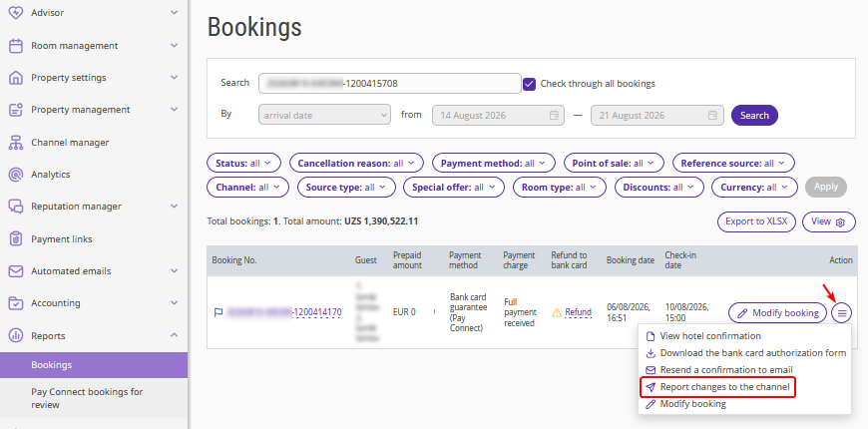Click the purple Search button
Viewport: 868px width, 429px height.
754,116
